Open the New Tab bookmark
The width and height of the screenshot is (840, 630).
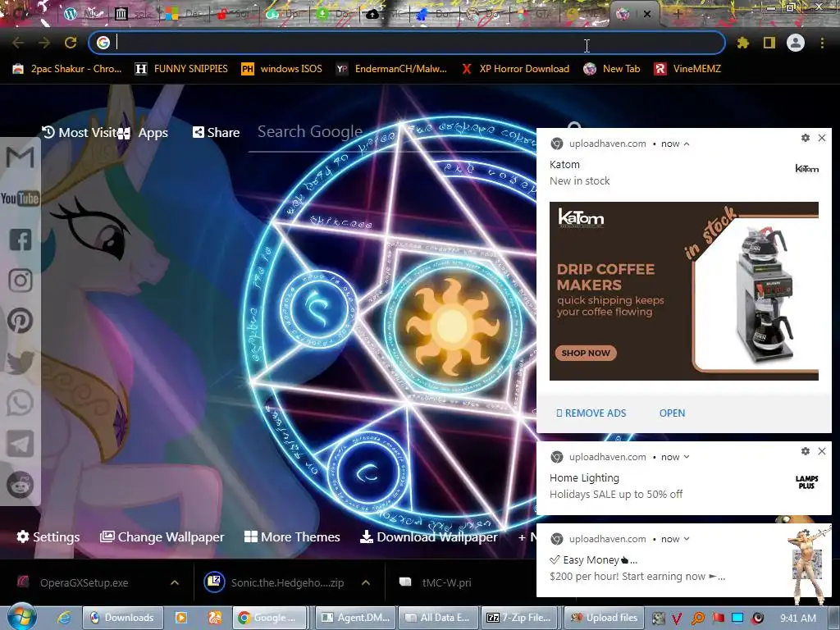(612, 69)
